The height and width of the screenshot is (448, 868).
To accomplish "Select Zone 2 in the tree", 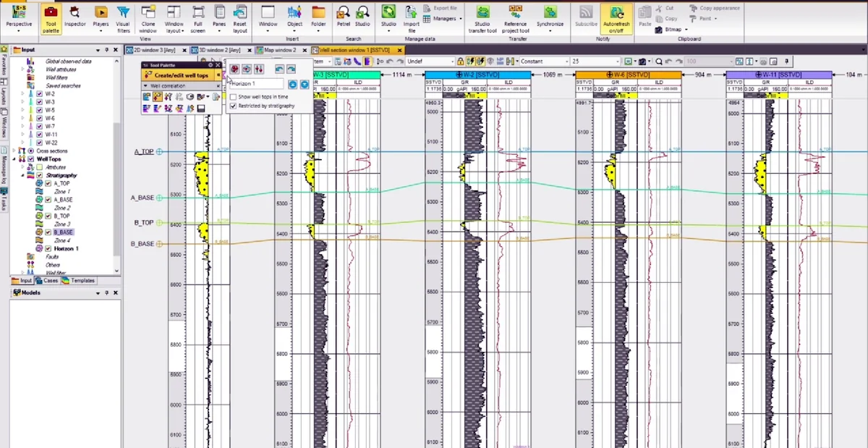I will click(62, 208).
